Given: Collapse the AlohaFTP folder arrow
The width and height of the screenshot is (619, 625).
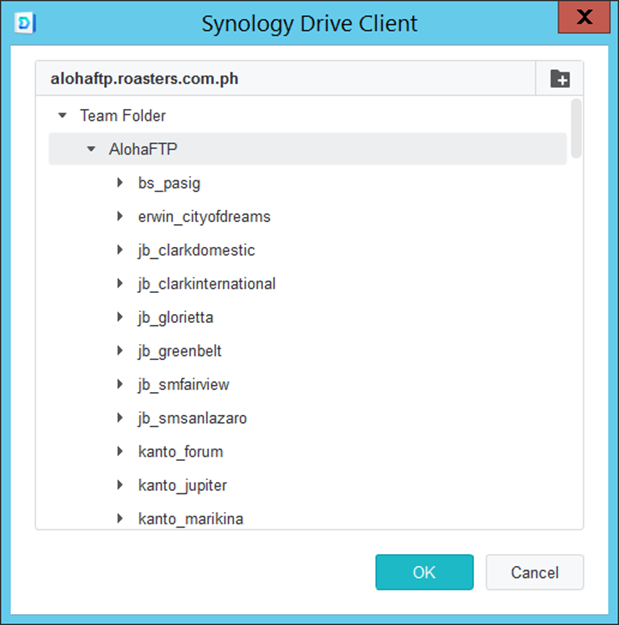Looking at the screenshot, I should 91,149.
